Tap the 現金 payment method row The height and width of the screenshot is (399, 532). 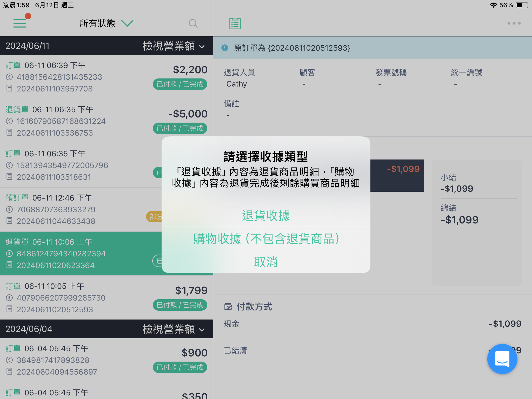click(x=373, y=324)
